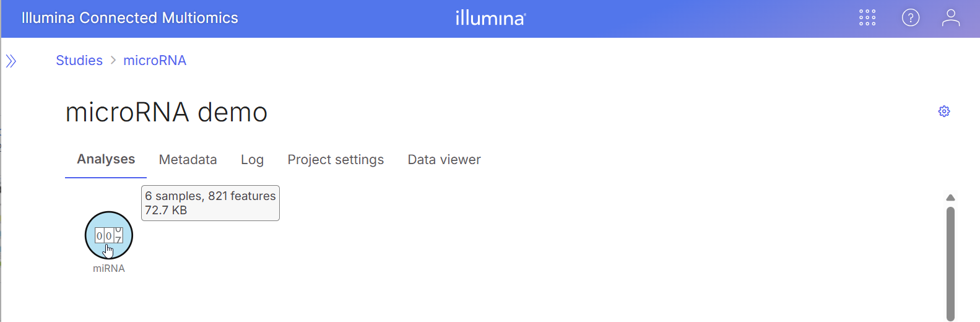
Task: Open the help question mark menu
Action: 910,18
